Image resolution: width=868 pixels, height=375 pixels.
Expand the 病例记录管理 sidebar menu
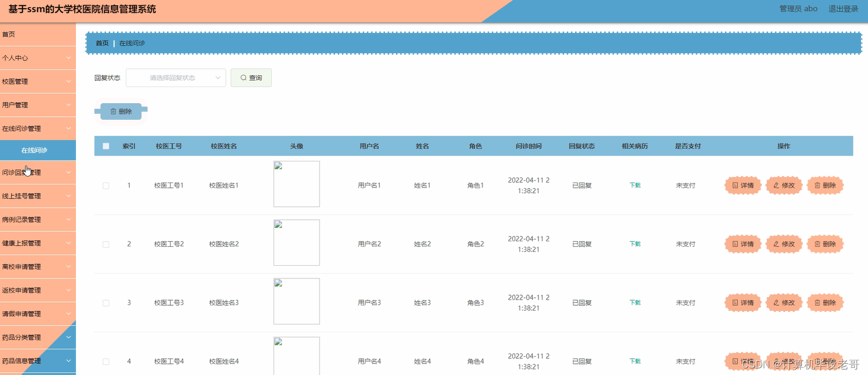pyautogui.click(x=38, y=220)
